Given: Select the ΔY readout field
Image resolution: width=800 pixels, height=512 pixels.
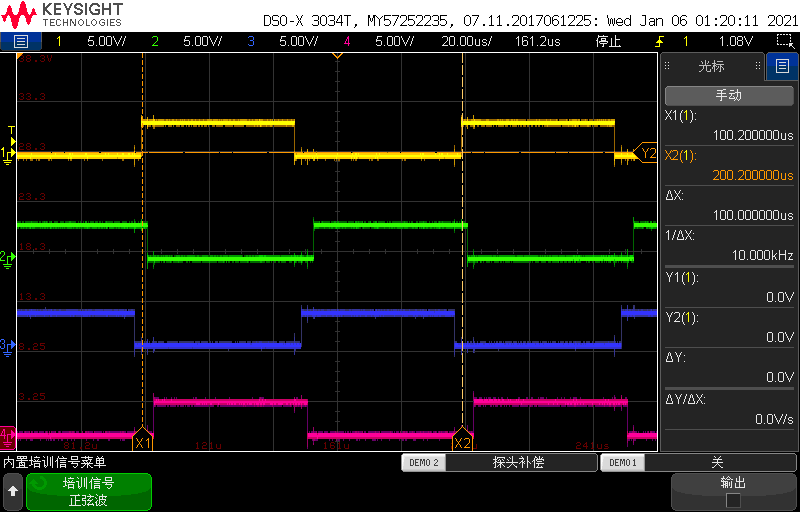Looking at the screenshot, I should (x=729, y=367).
